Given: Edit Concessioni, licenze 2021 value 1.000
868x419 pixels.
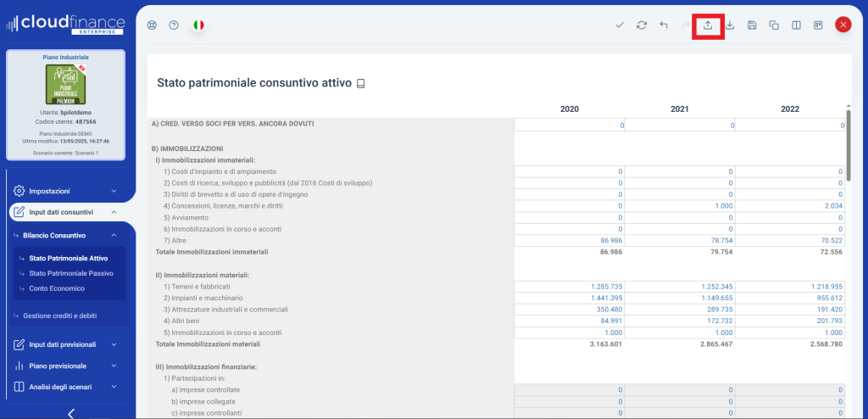Looking at the screenshot, I should pyautogui.click(x=679, y=205).
